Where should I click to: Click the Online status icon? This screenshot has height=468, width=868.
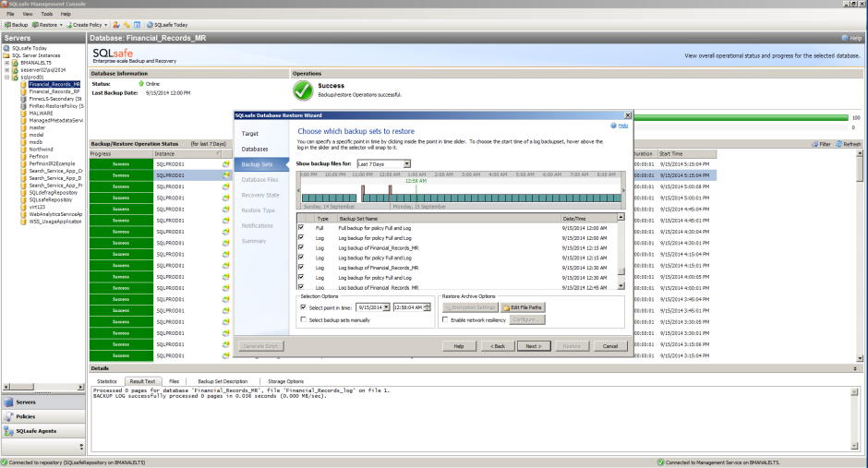(x=141, y=83)
